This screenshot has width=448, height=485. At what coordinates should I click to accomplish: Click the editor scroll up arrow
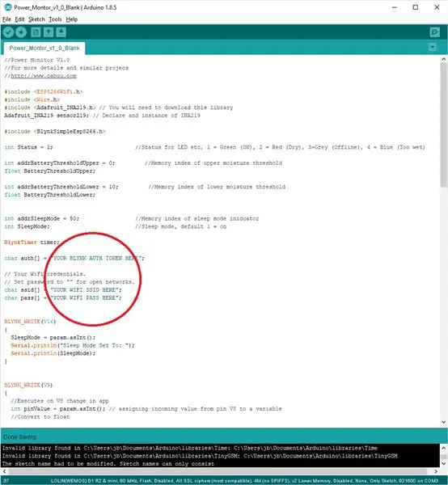pos(444,59)
